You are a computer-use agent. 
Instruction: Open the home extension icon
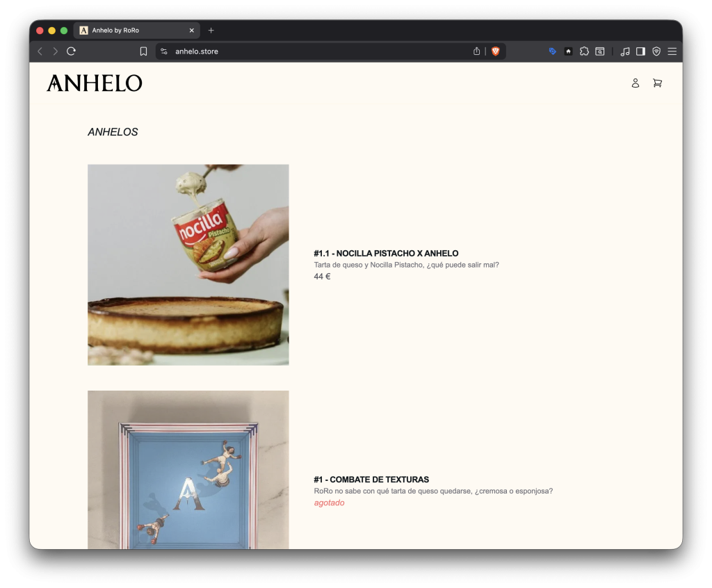[568, 51]
